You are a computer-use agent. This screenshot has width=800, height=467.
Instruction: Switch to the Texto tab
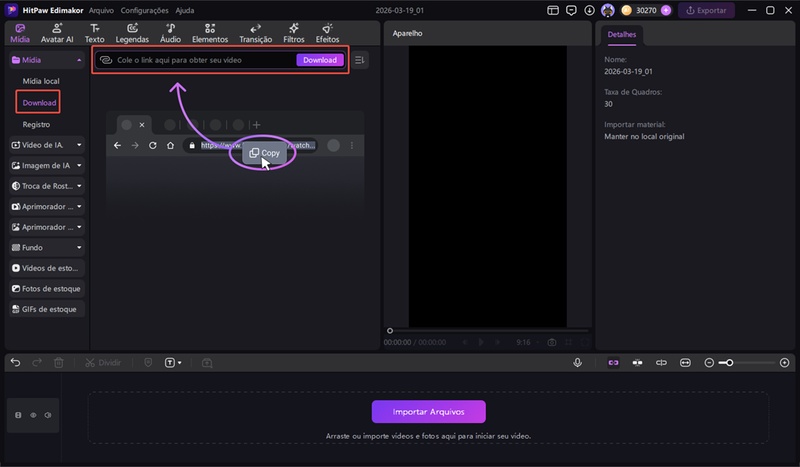pyautogui.click(x=94, y=33)
